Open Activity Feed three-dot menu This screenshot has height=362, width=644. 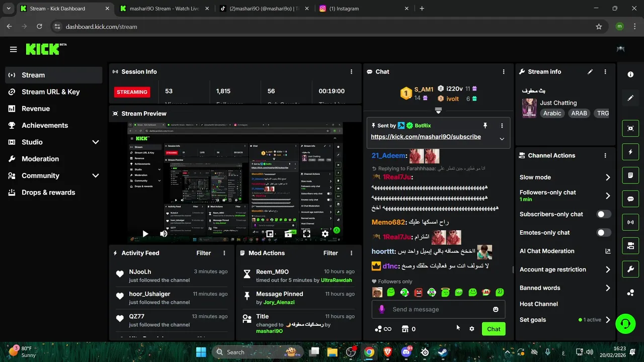coord(224,253)
